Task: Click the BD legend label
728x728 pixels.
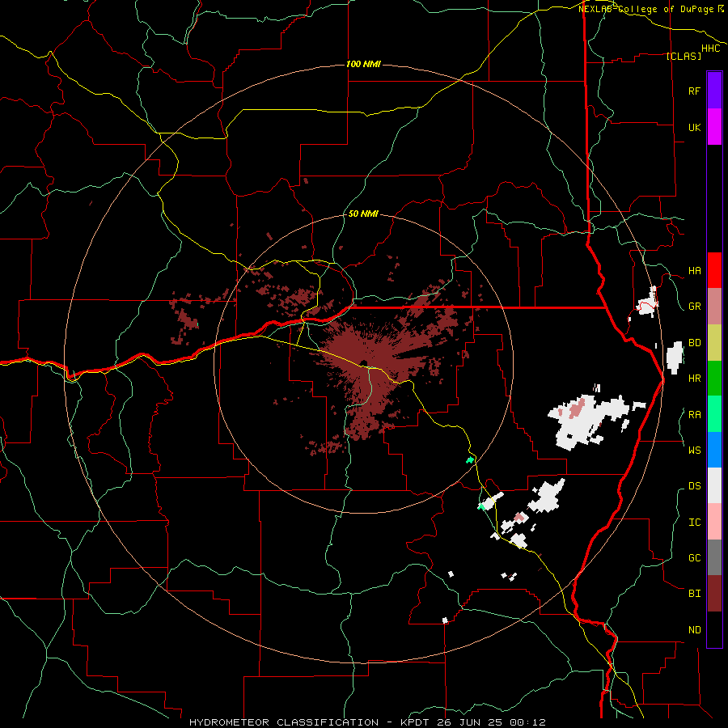Action: [694, 343]
